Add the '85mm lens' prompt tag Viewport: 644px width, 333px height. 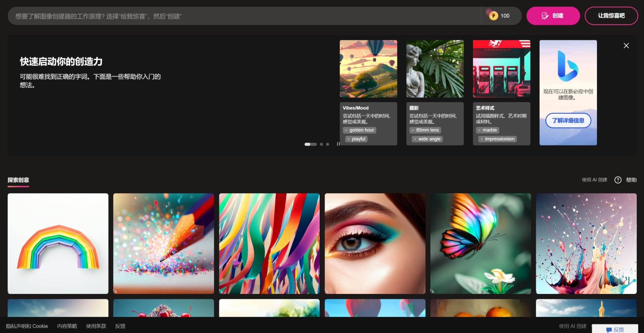[425, 130]
